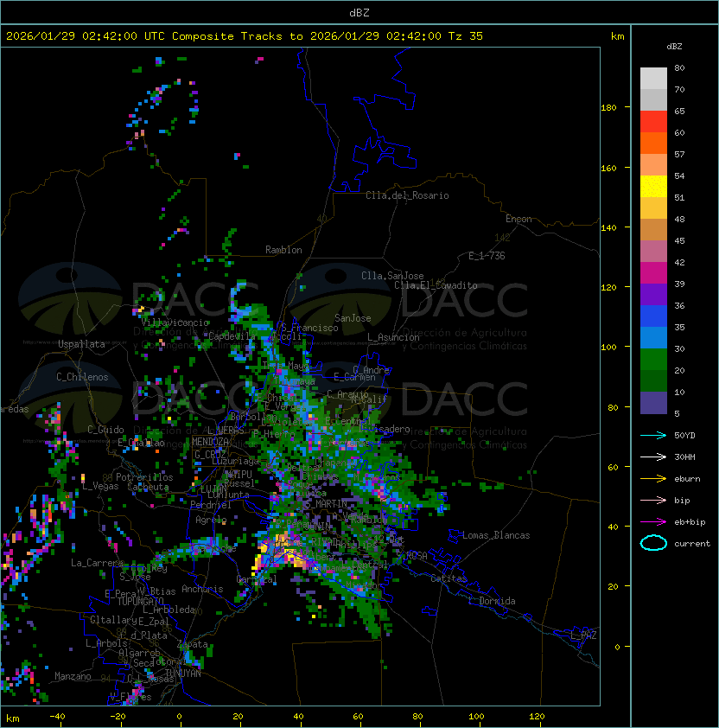Click the 'L_Asuncion' map label
The height and width of the screenshot is (728, 719).
coord(393,337)
